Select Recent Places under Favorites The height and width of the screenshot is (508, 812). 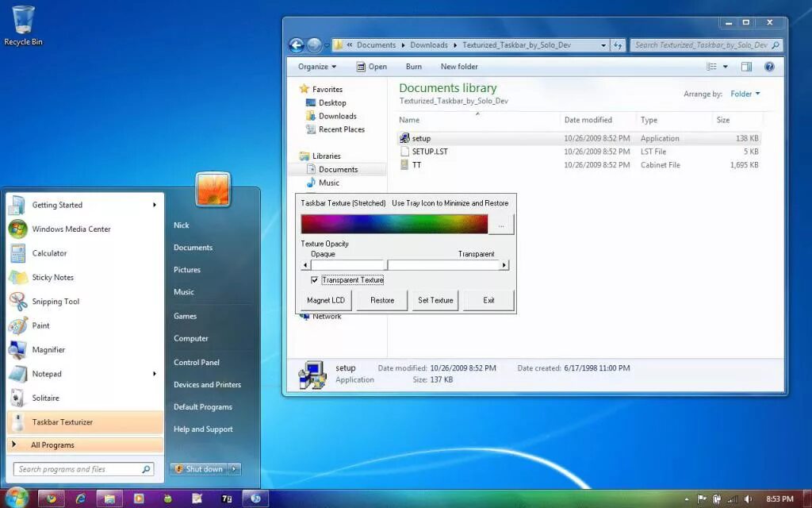[335, 129]
